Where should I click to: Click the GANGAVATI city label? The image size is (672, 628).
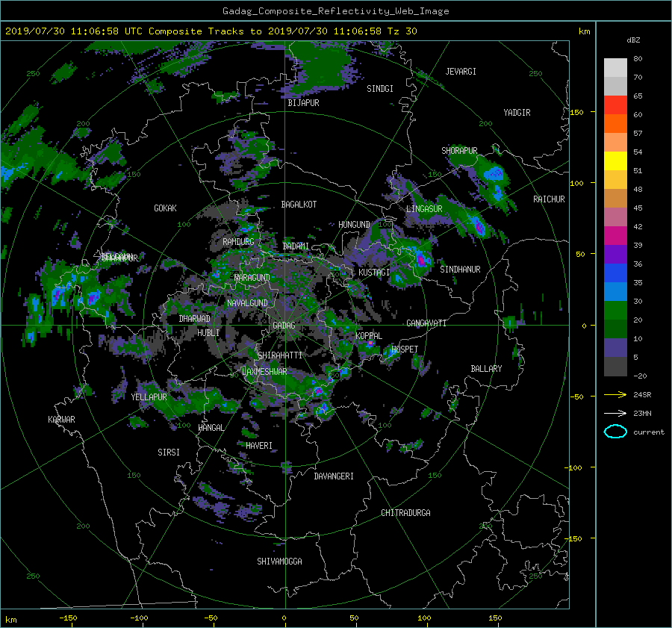[x=426, y=323]
